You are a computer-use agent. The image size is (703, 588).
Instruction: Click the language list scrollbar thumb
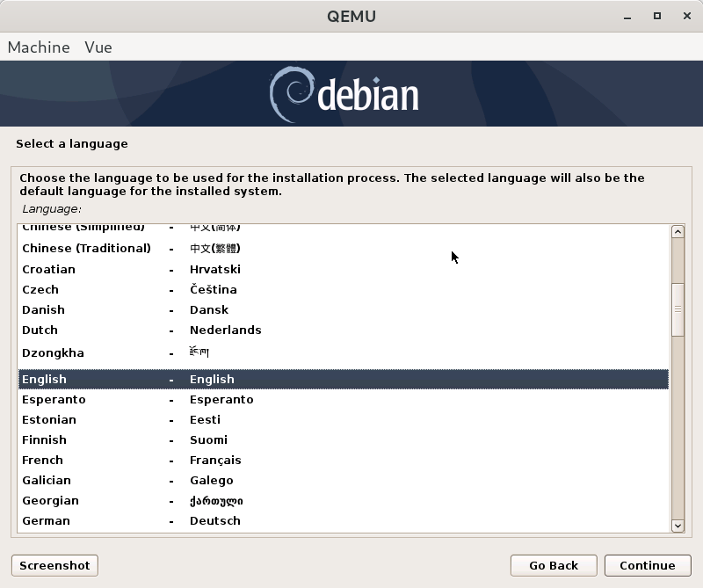click(678, 309)
